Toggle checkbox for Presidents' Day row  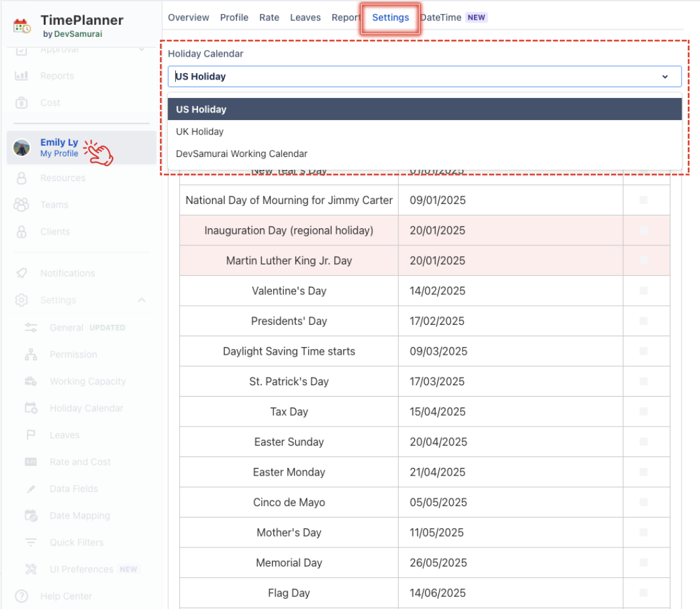(643, 321)
